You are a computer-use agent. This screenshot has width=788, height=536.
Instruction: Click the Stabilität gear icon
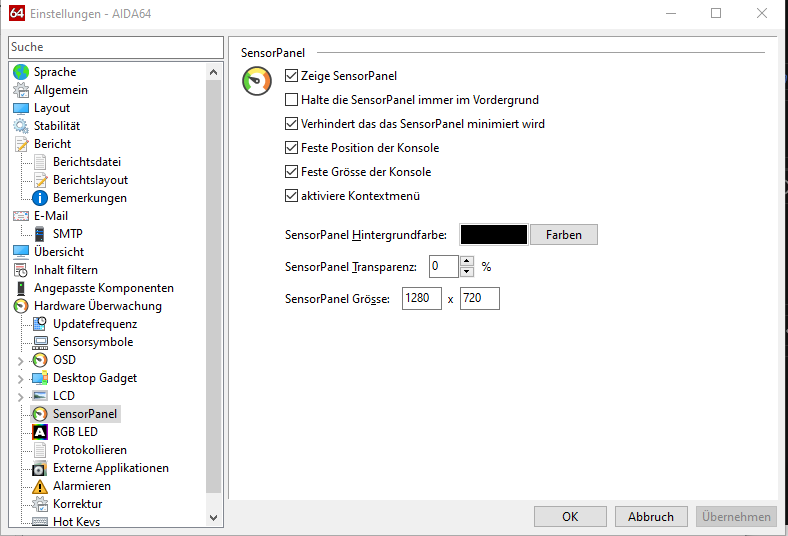coord(21,126)
